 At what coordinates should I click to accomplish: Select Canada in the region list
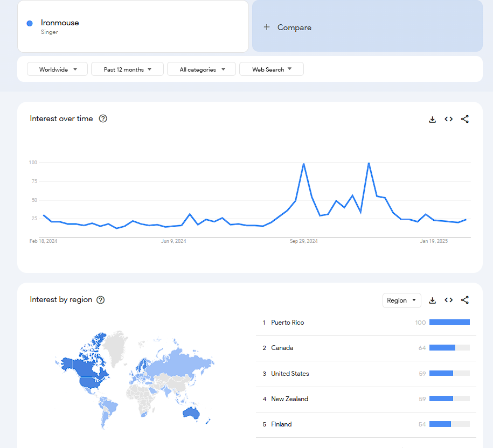coord(282,348)
